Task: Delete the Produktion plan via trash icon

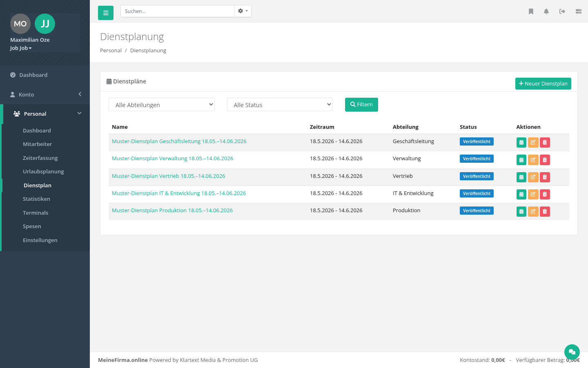Action: pyautogui.click(x=545, y=211)
